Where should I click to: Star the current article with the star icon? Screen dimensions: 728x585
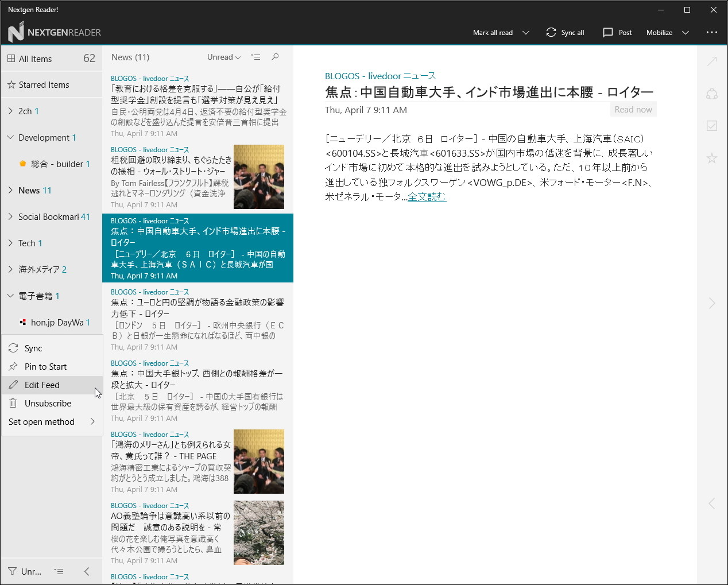[711, 158]
